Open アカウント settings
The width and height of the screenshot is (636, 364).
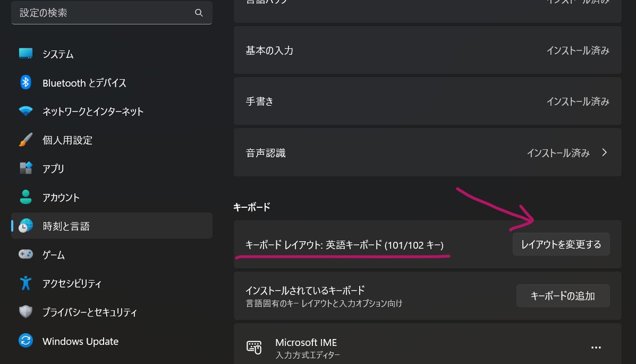tap(112, 197)
